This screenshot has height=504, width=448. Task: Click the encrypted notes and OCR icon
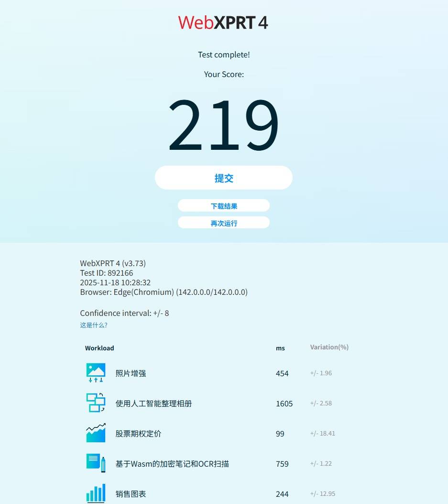96,463
